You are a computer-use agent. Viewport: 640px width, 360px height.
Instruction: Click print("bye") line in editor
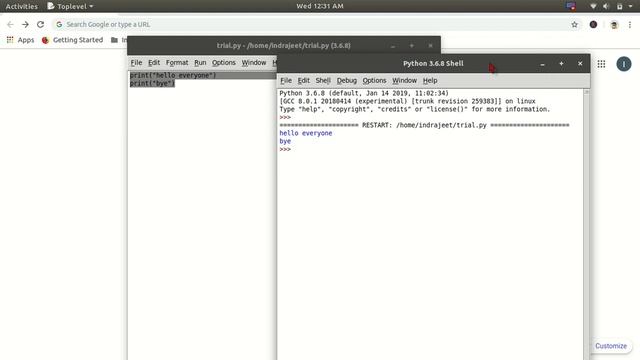tap(152, 83)
